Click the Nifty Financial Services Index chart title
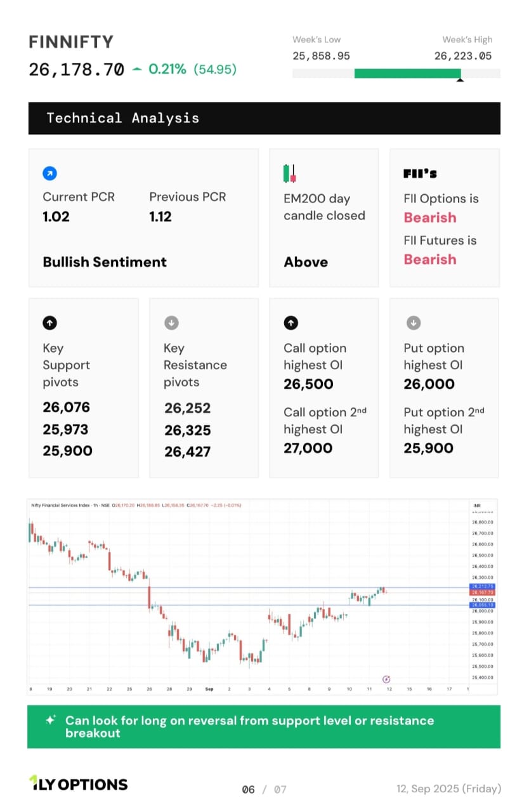 point(62,506)
